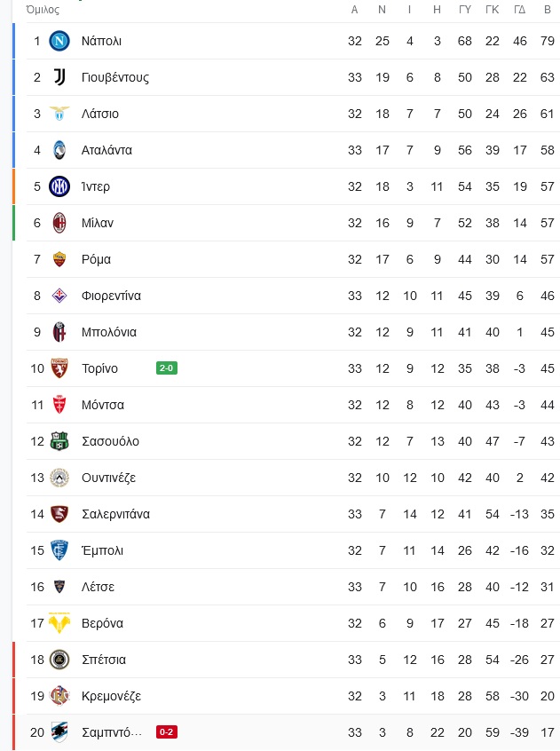
Task: Click the Verona yellow crest
Action: tap(59, 623)
